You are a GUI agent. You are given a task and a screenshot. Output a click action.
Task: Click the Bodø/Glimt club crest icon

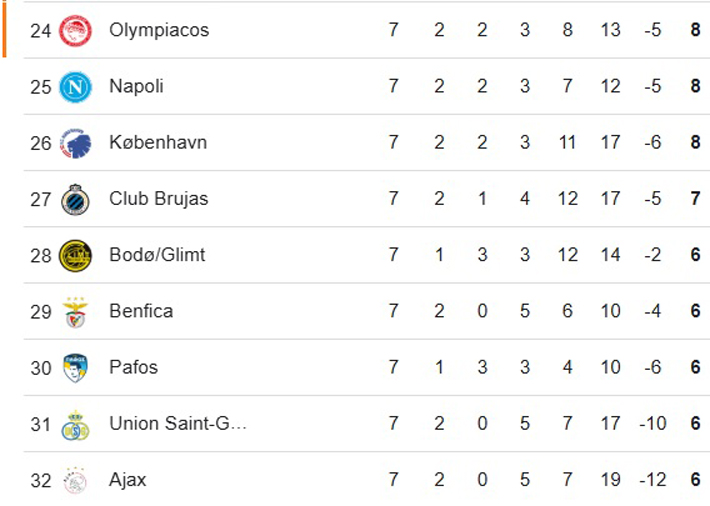click(x=75, y=255)
